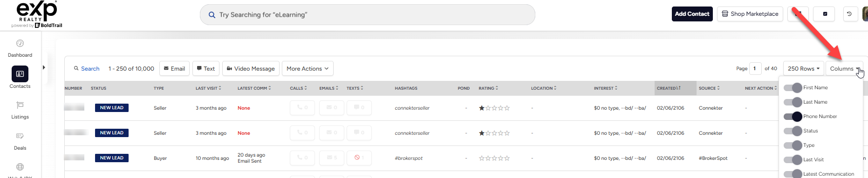
Task: Sort by the Last Visit column header
Action: 208,88
